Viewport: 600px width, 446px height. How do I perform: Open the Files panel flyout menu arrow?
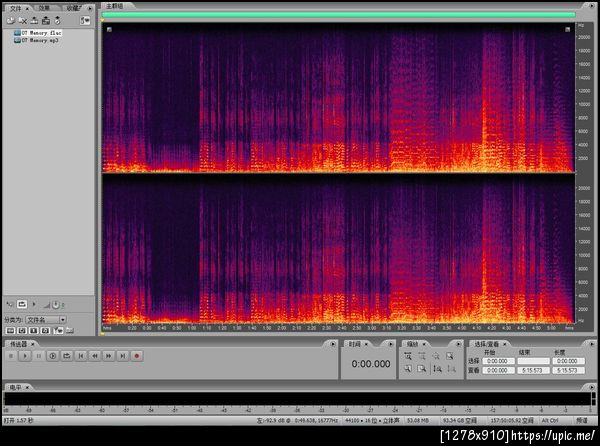tap(90, 8)
